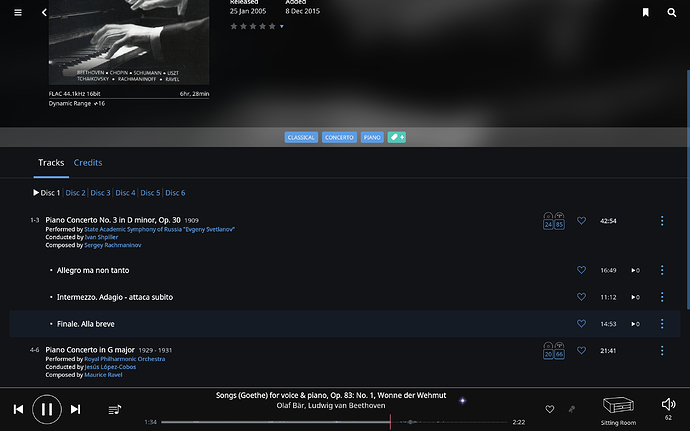
Task: Jump to Disc 6
Action: [175, 193]
